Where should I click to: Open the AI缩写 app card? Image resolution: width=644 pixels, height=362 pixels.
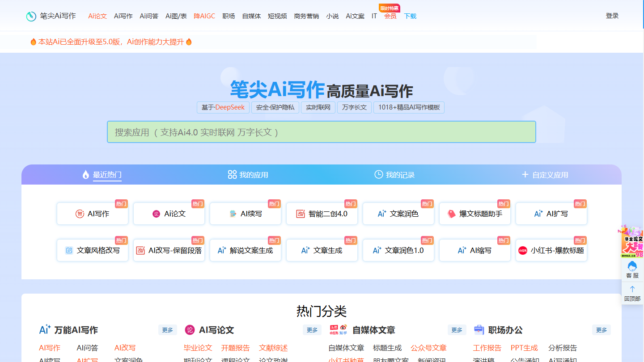[x=475, y=250]
